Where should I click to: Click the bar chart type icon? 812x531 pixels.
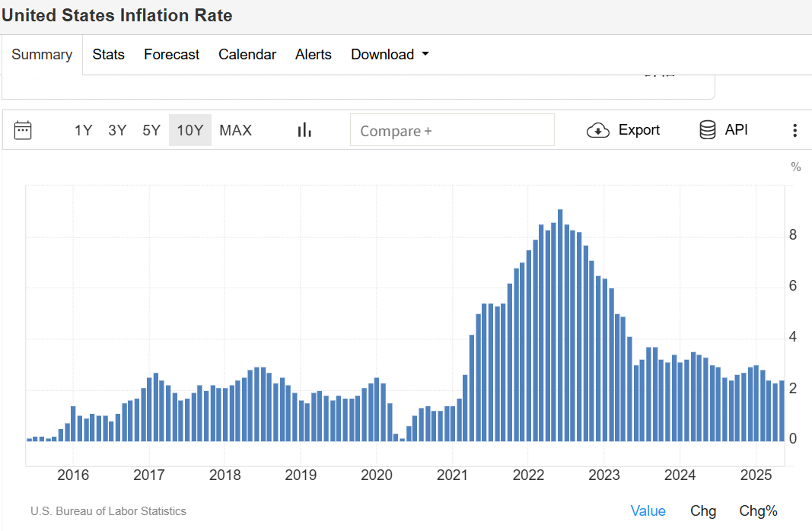pyautogui.click(x=304, y=130)
